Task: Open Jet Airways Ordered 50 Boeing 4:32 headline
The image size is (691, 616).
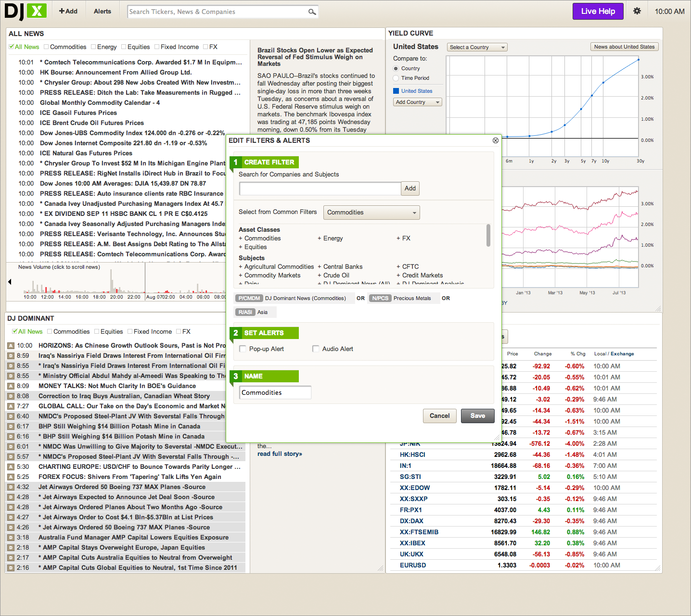Action: [122, 487]
